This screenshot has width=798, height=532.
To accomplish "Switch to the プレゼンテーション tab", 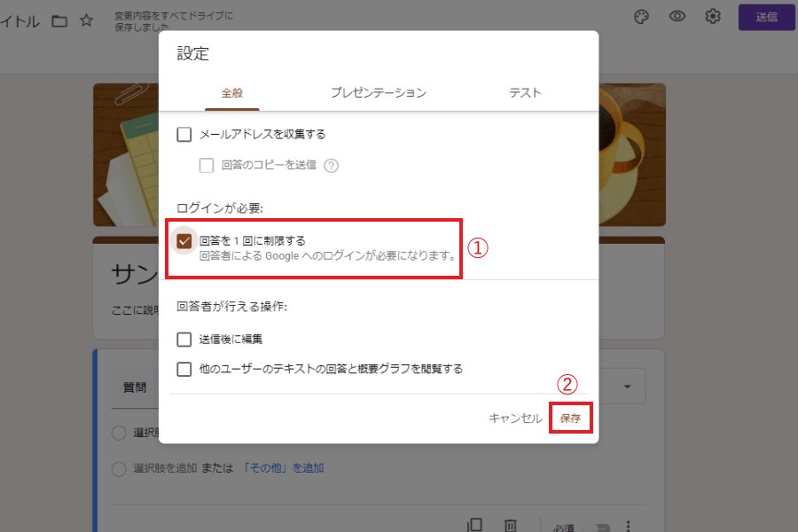I will click(x=379, y=93).
